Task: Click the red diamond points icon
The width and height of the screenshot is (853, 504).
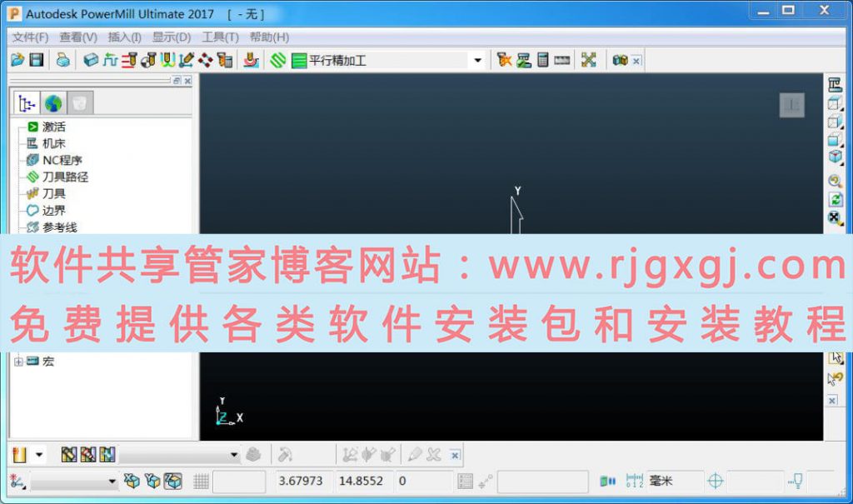Action: (205, 60)
